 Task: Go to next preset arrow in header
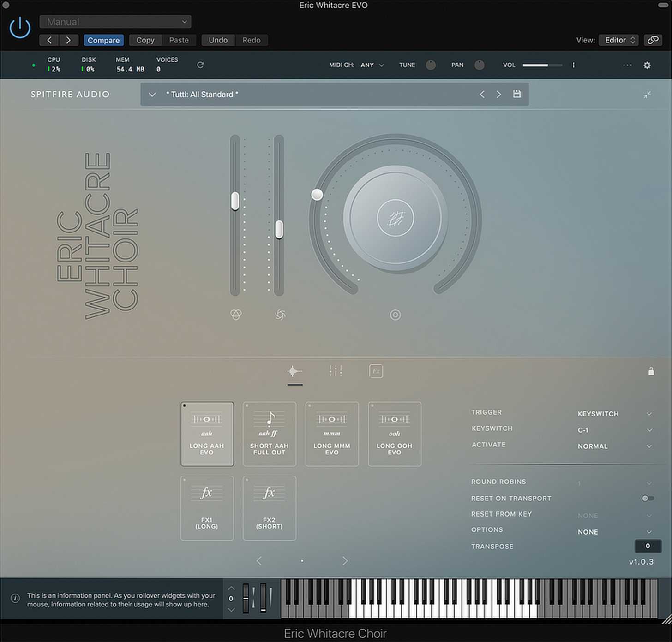pos(68,40)
